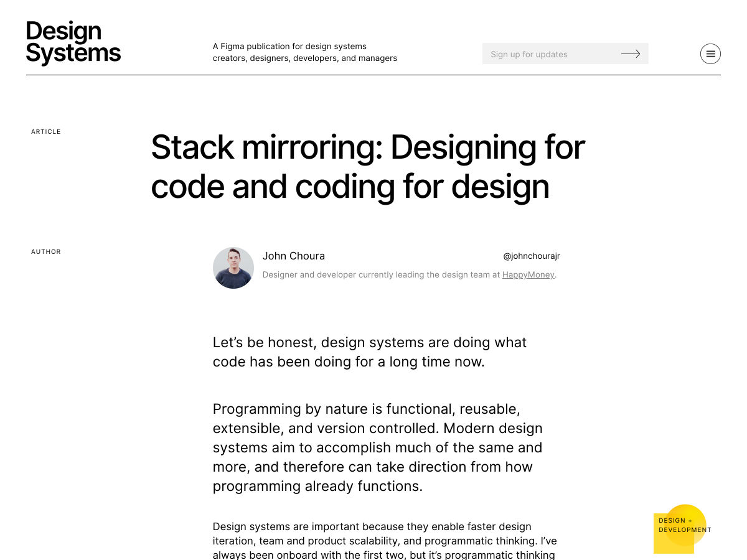Click the author name John Choura
This screenshot has height=560, width=747.
click(x=294, y=256)
